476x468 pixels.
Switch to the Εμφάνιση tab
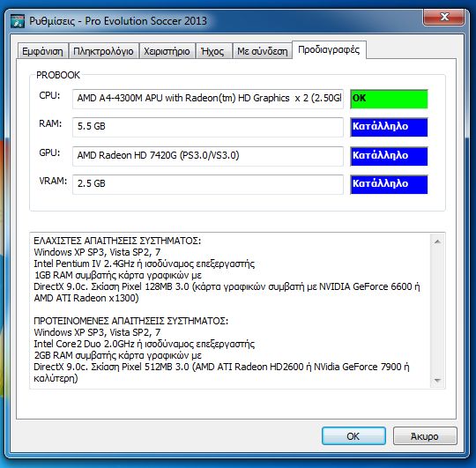click(43, 51)
